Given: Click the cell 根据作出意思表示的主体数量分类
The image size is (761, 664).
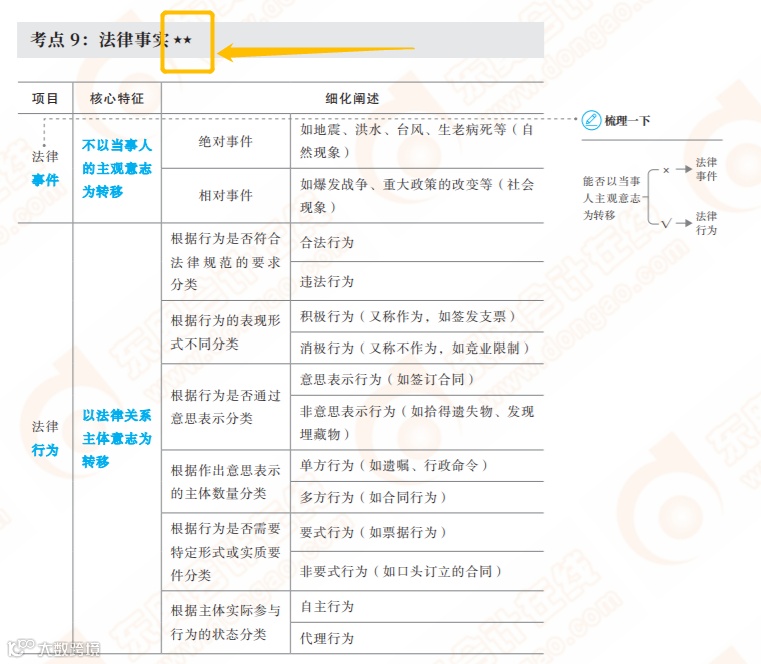Looking at the screenshot, I should click(226, 482).
